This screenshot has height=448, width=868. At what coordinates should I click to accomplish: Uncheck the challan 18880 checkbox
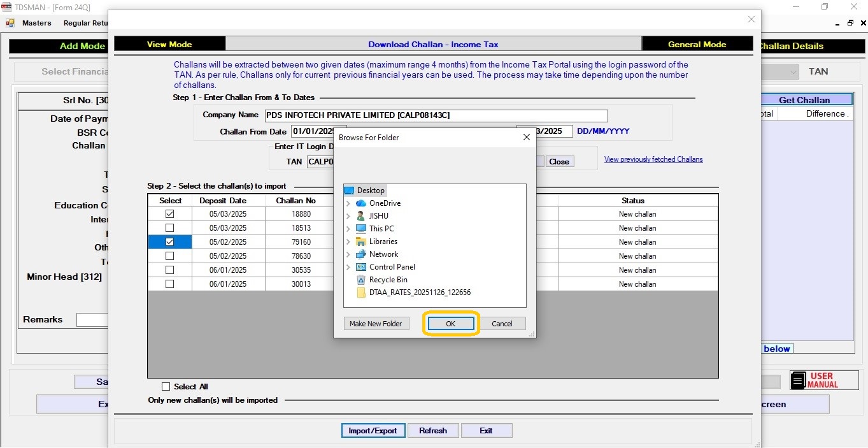pyautogui.click(x=169, y=214)
